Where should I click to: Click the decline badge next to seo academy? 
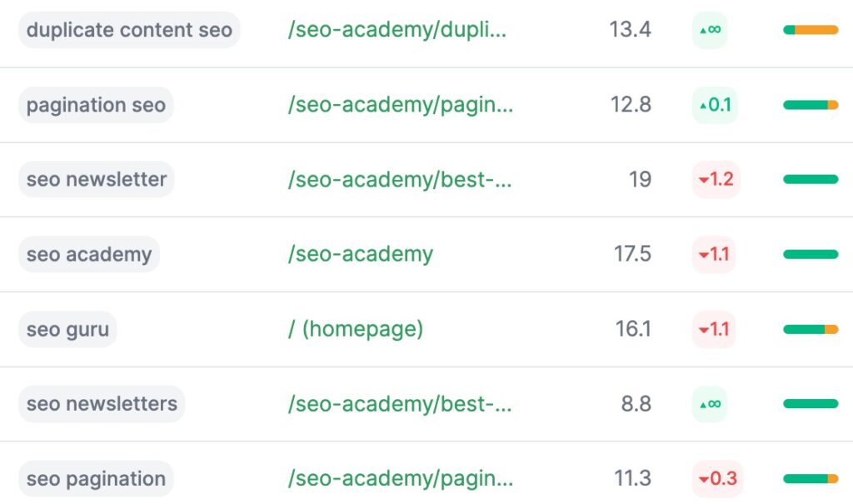pyautogui.click(x=714, y=254)
